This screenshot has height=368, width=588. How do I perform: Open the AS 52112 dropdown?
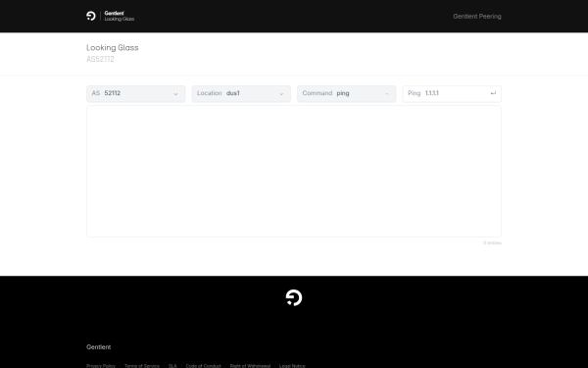[136, 93]
